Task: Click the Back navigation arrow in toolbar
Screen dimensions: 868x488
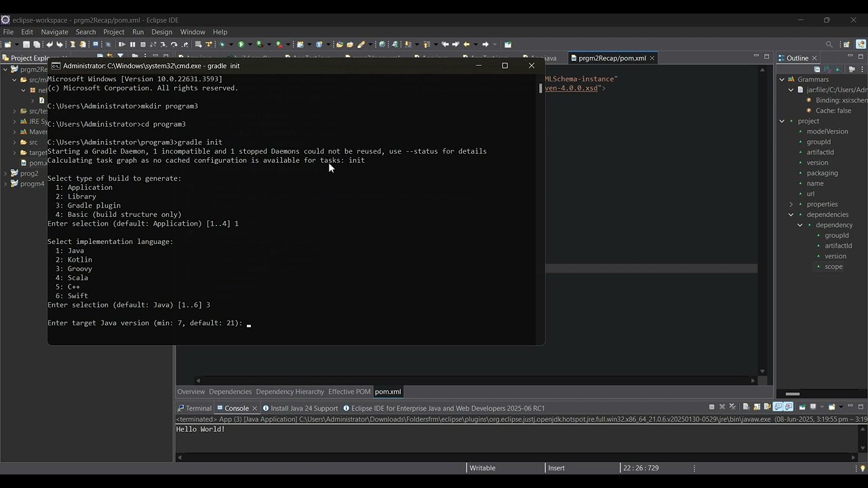Action: 467,44
